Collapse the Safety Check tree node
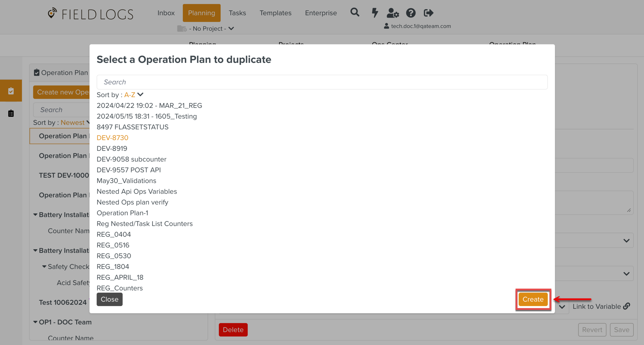The height and width of the screenshot is (345, 644). 44,266
